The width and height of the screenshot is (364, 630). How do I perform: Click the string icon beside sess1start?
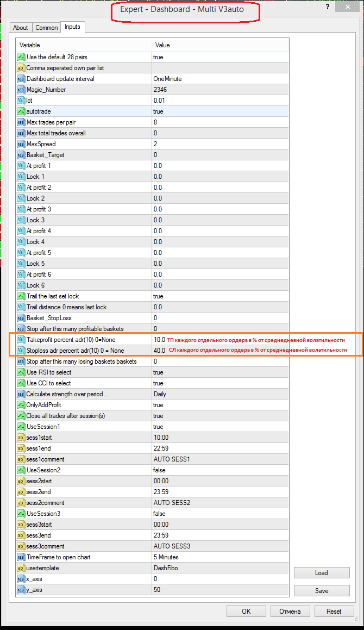pos(21,438)
